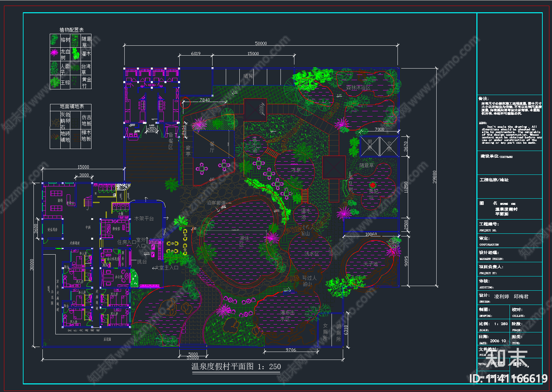This screenshot has height=392, width=552.
Task: Click the 游泳区 swimming area label
Action: 244,241
